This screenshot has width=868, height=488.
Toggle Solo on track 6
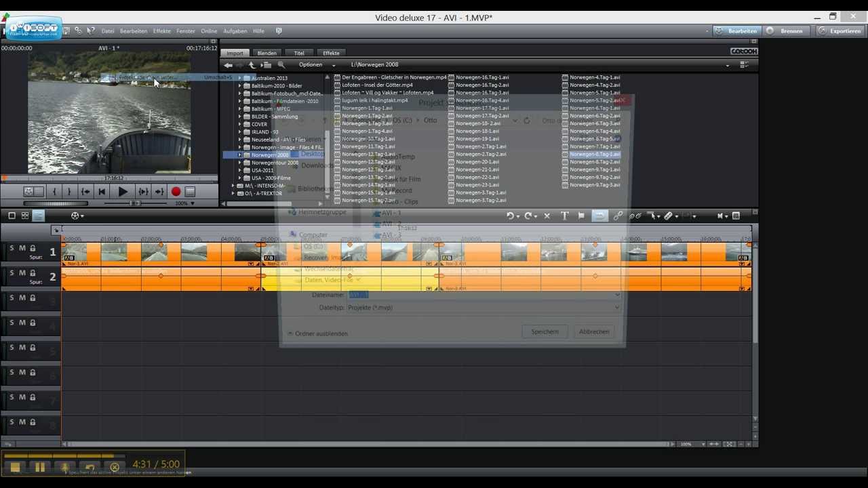(12, 372)
